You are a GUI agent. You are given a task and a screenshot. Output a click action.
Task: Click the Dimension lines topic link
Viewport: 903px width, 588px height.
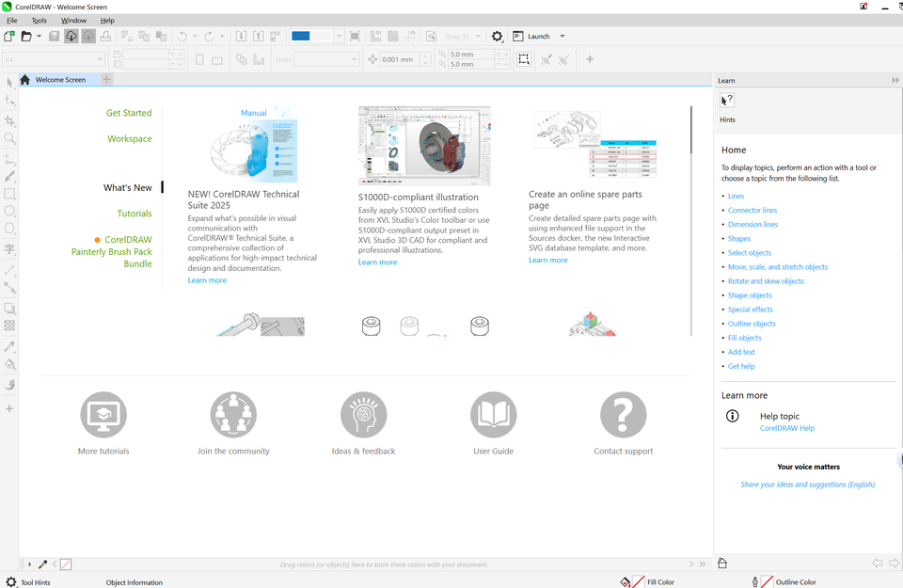tap(752, 225)
